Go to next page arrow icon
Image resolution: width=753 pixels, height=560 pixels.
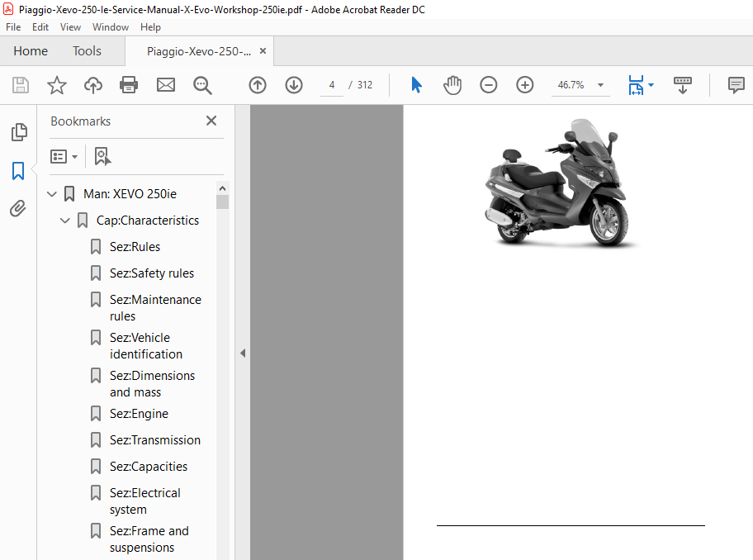[x=294, y=85]
